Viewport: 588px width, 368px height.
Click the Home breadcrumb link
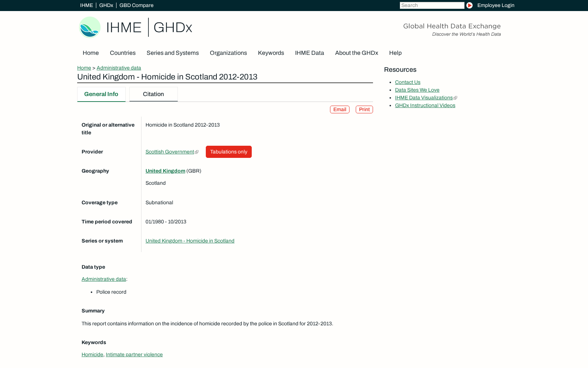coord(84,68)
